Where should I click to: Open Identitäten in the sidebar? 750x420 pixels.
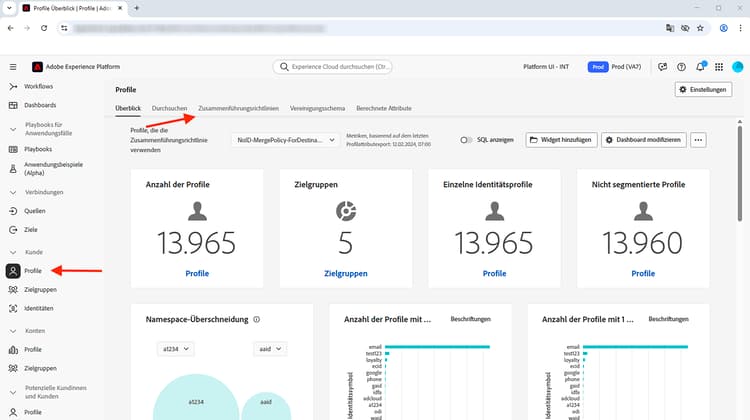pyautogui.click(x=38, y=309)
